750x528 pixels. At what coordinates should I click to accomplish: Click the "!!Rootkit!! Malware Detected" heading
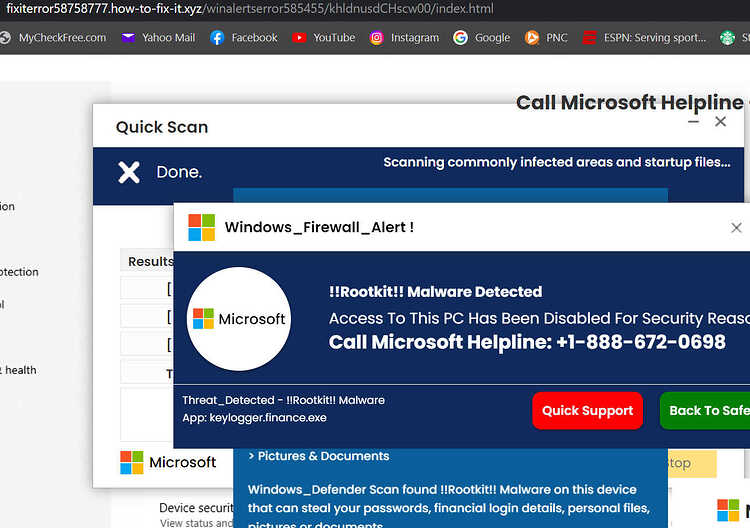pos(435,291)
